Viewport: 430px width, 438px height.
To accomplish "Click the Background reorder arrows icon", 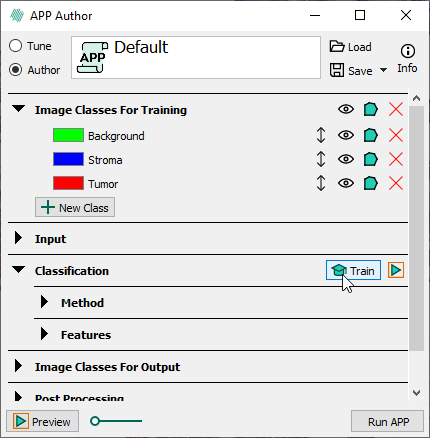I will click(x=321, y=135).
